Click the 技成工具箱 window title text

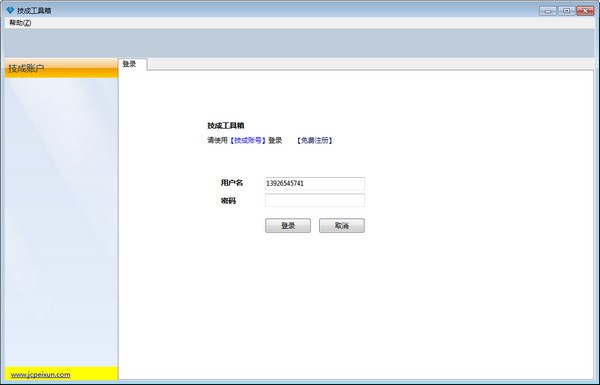coord(34,11)
